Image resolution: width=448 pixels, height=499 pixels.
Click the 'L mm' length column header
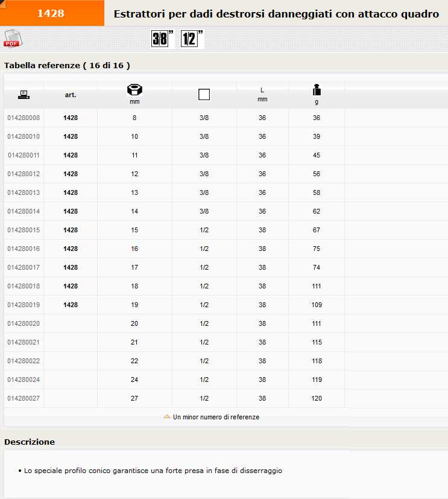(262, 95)
